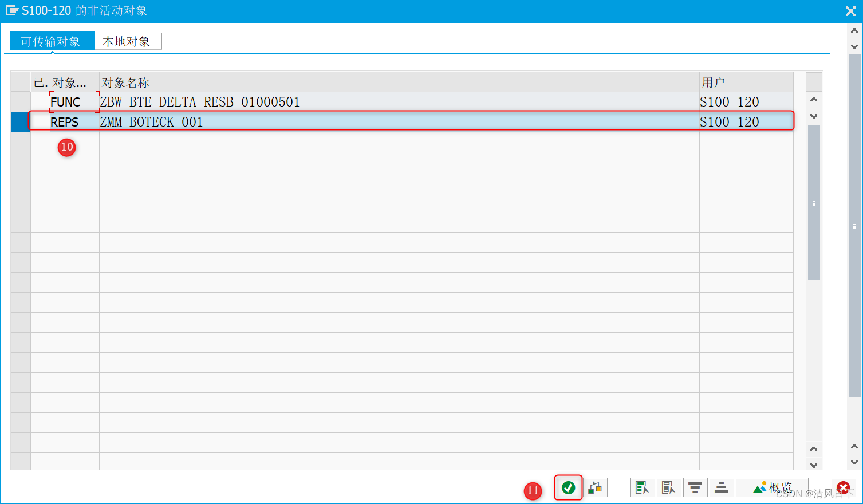Switch to the 可传输对象 tab
The image size is (863, 504).
point(52,41)
